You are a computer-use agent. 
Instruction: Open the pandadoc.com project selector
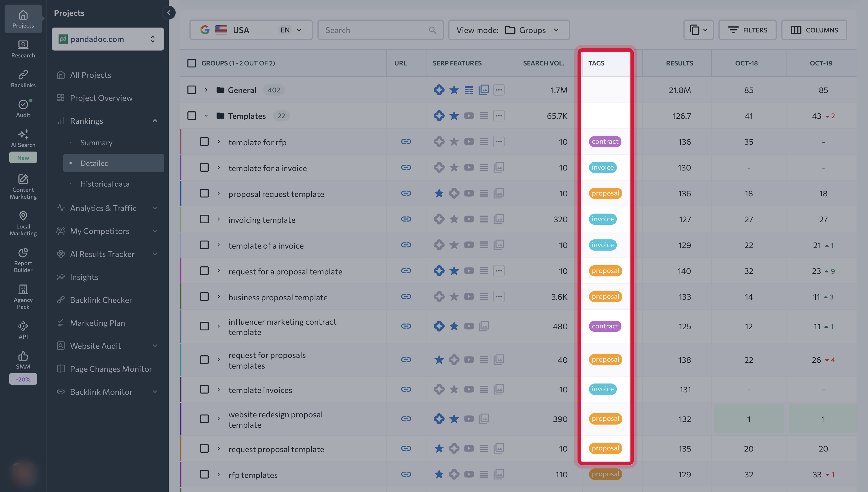click(x=108, y=39)
